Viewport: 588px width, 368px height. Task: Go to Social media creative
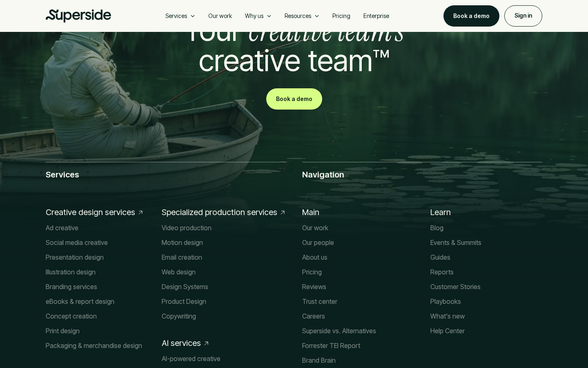[77, 242]
